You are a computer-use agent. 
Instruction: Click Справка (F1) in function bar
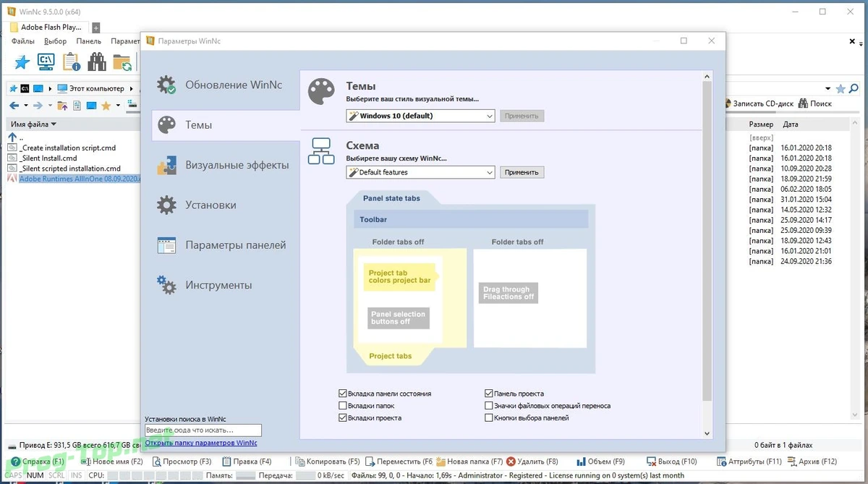[x=38, y=462]
